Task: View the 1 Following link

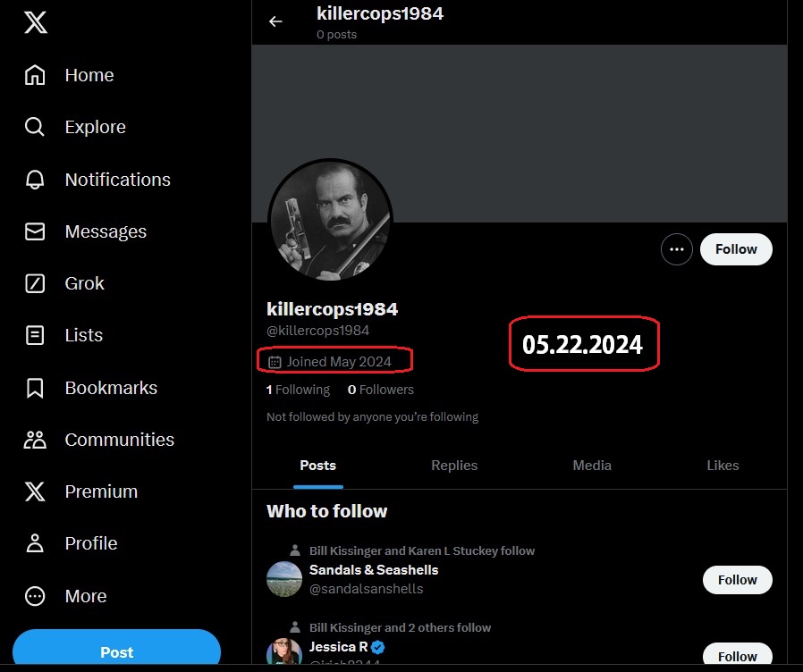Action: 298,390
